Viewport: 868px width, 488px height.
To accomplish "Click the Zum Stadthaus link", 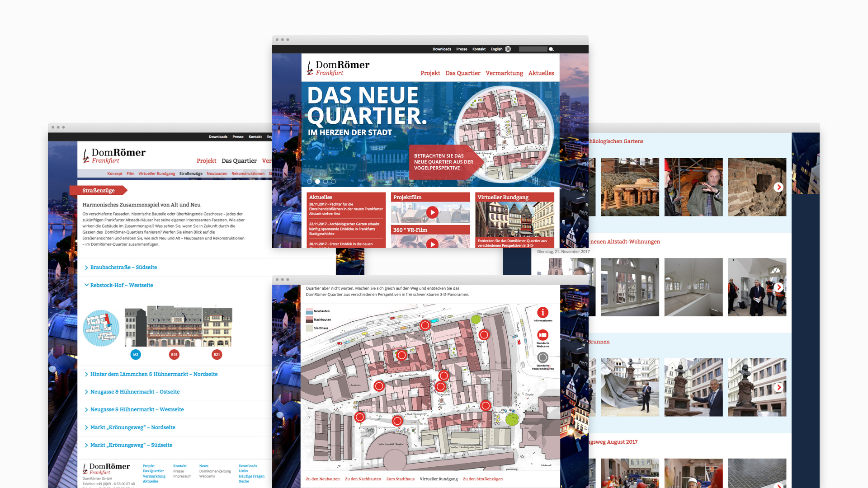I will (x=400, y=479).
